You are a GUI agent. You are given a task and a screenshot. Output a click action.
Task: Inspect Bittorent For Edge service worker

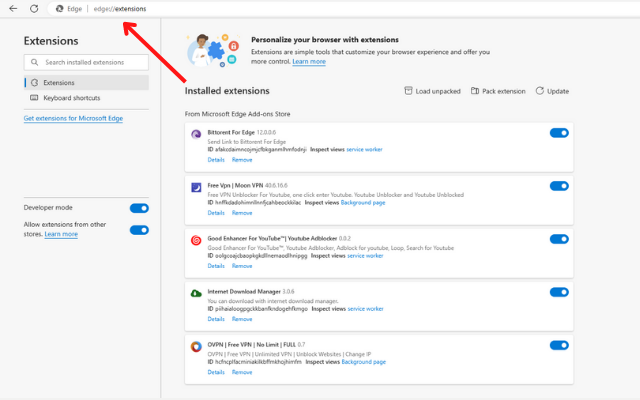[364, 149]
